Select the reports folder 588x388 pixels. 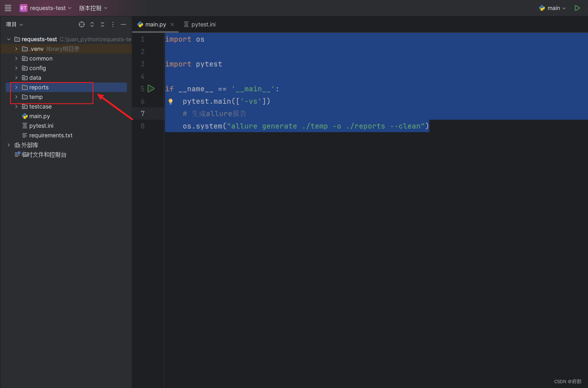coord(39,87)
